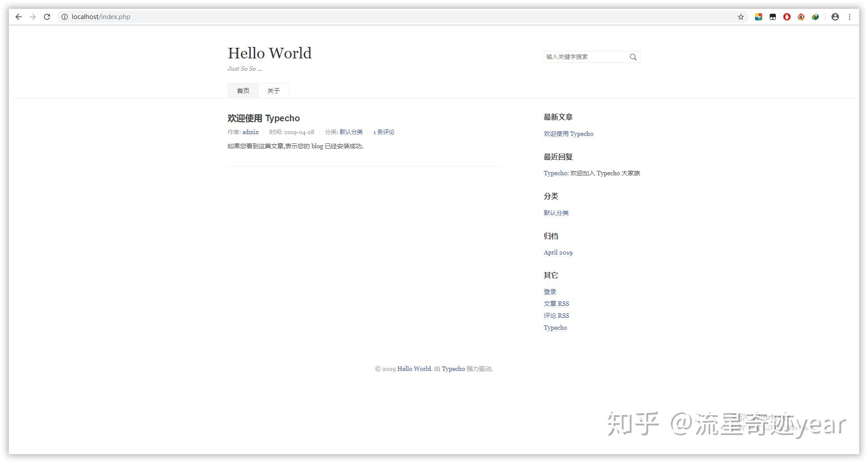Bookmark this page with the star icon
This screenshot has width=868, height=463.
pos(741,17)
